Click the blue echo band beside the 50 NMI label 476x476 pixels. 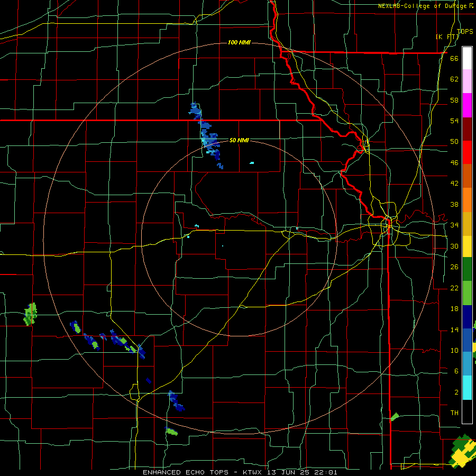pos(206,135)
